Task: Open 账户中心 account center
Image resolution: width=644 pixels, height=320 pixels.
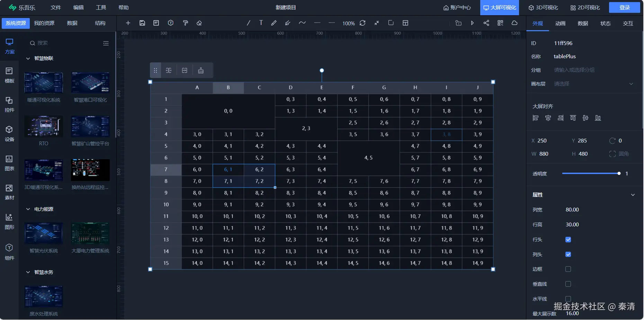Action: (457, 8)
